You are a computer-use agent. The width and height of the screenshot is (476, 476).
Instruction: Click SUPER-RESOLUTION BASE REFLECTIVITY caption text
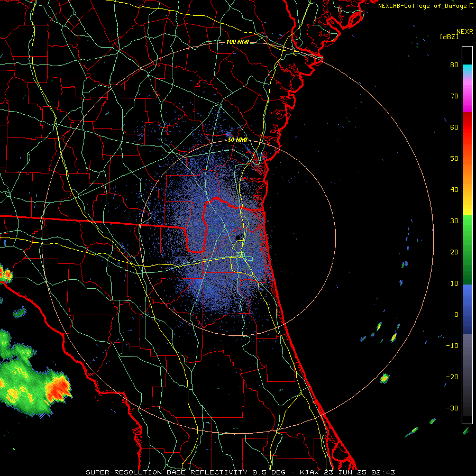pyautogui.click(x=167, y=472)
